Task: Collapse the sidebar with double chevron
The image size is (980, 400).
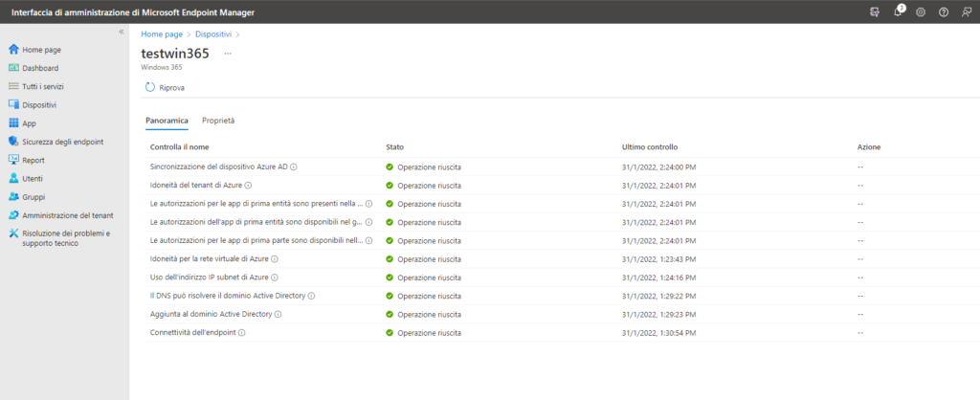Action: 122,32
